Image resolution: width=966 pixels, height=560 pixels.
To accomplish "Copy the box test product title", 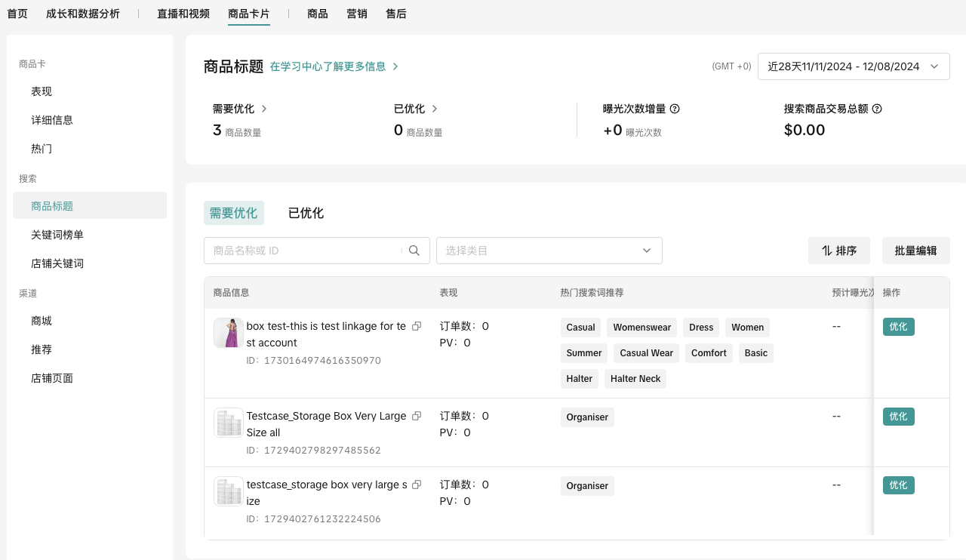I will 417,327.
